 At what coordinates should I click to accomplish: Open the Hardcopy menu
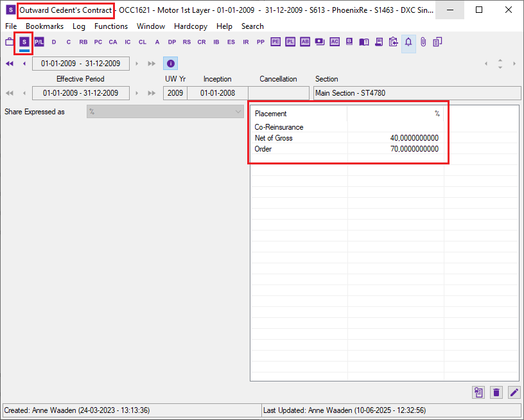click(190, 26)
